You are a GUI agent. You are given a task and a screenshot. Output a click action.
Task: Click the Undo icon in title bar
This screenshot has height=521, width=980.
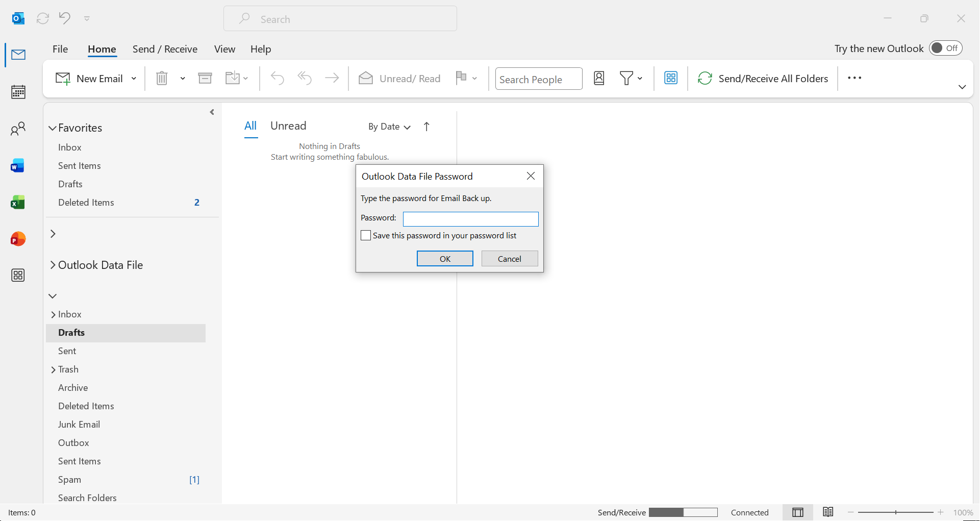(x=65, y=18)
